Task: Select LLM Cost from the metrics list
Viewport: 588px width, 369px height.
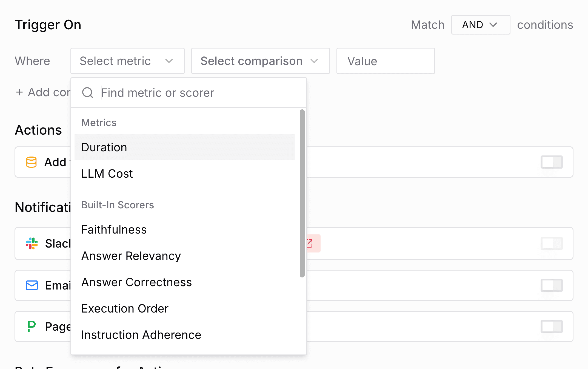Action: click(107, 173)
